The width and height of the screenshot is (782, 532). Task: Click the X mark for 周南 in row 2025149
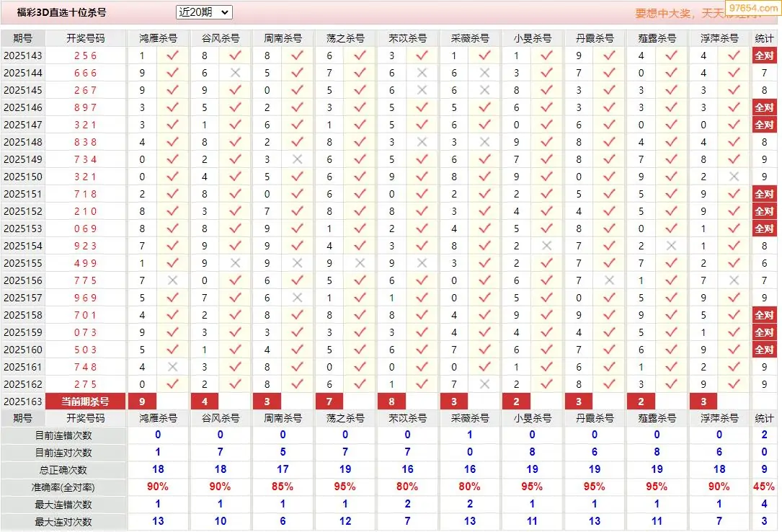[x=297, y=159]
